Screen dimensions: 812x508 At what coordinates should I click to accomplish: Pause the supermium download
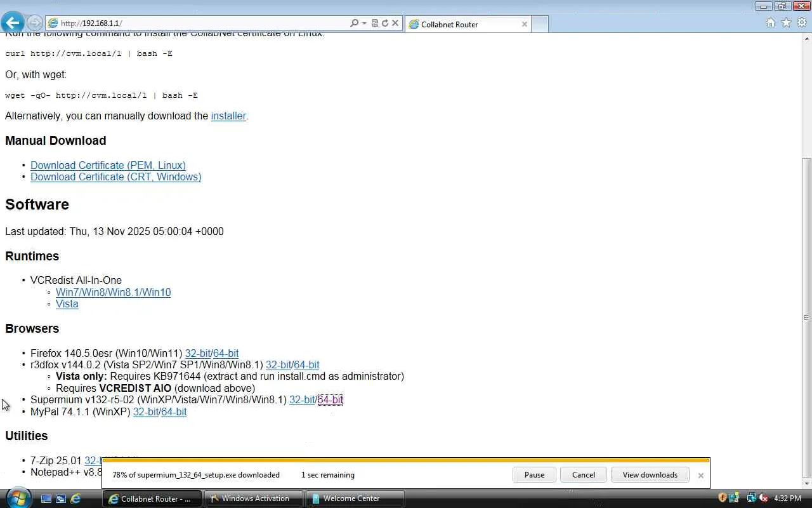(x=534, y=474)
